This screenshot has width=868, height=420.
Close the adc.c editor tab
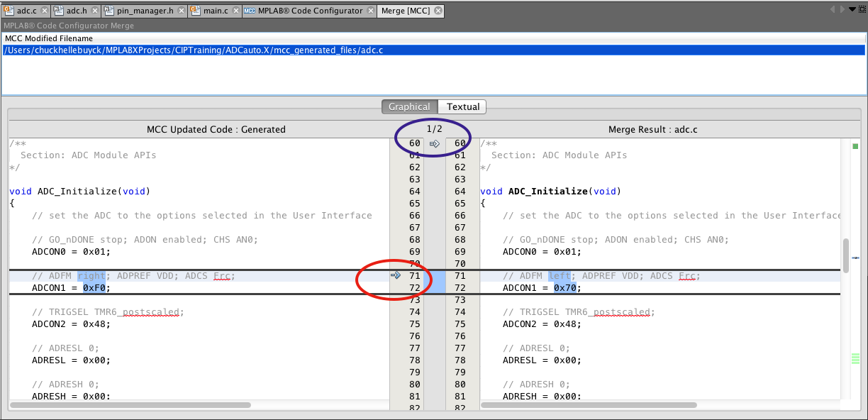coord(44,11)
